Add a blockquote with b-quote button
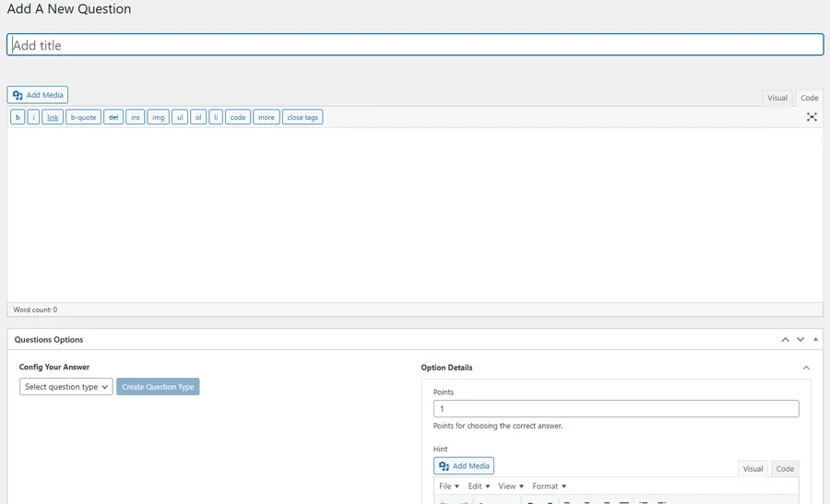830x504 pixels. click(x=84, y=117)
